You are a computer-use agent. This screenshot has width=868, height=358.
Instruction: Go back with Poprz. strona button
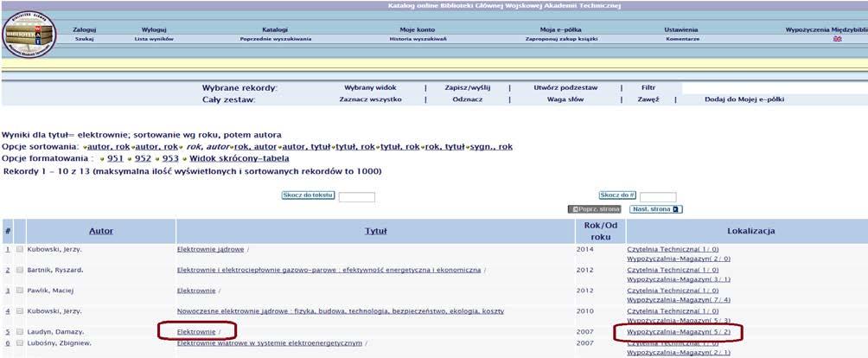click(x=595, y=210)
